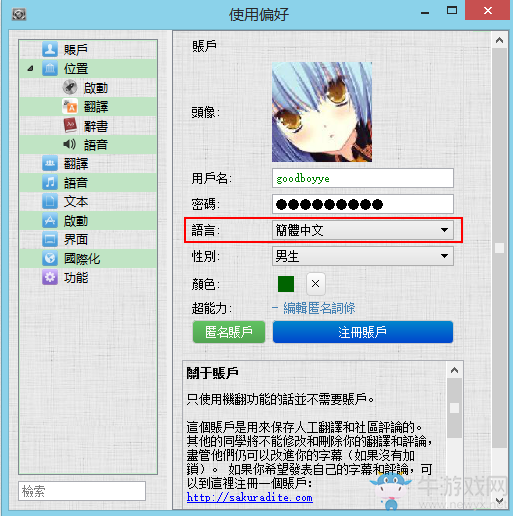The width and height of the screenshot is (513, 516).
Task: Click the blue app icon beside top-level 啟動
Action: pos(50,220)
